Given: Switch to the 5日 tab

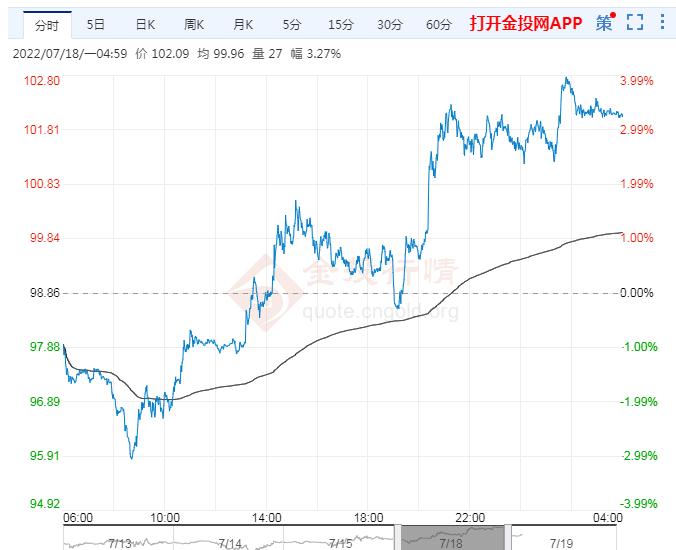Looking at the screenshot, I should point(96,25).
